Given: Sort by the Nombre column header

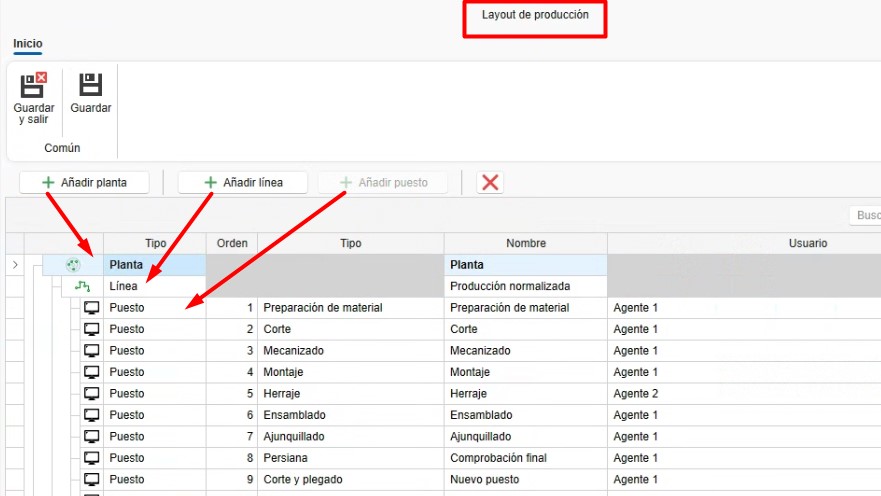Looking at the screenshot, I should pyautogui.click(x=526, y=243).
